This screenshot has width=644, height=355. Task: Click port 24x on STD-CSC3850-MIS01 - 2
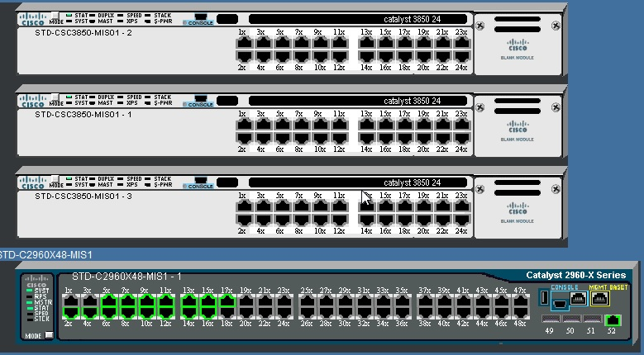[460, 54]
